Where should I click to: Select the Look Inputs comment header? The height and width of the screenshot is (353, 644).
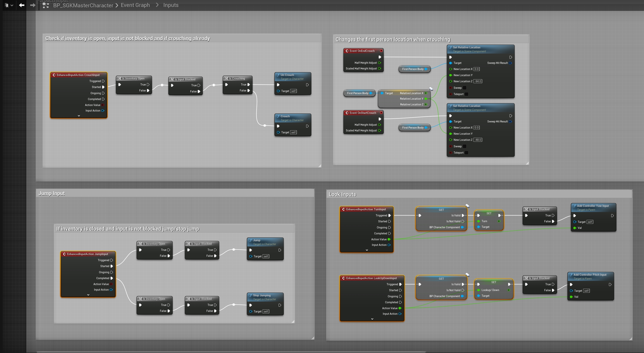point(342,194)
